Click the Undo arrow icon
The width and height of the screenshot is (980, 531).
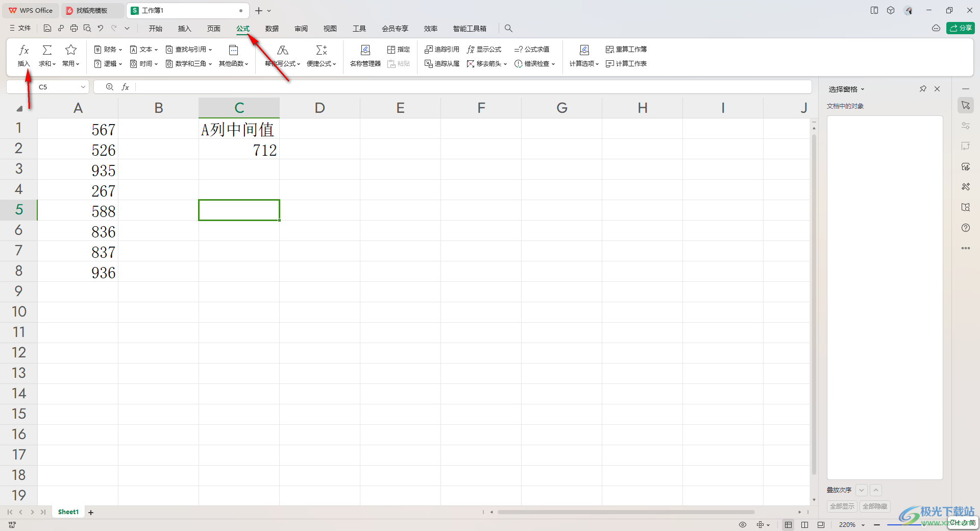pos(101,29)
